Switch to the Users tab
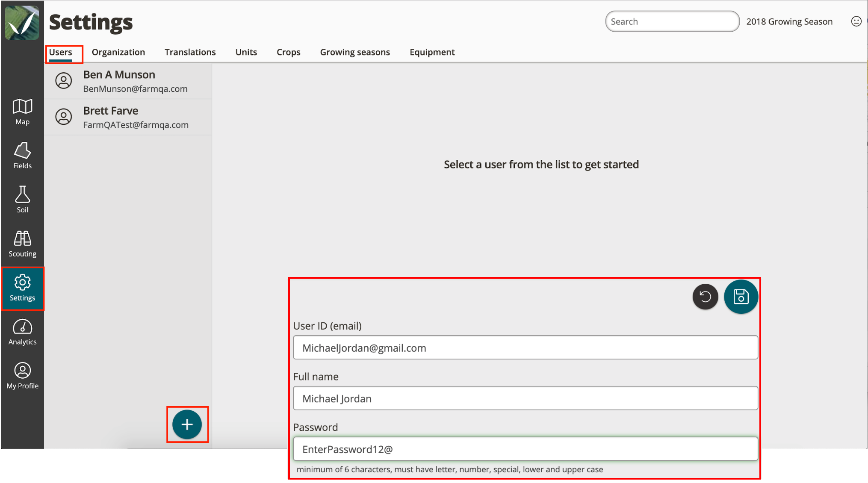868x483 pixels. pyautogui.click(x=60, y=52)
